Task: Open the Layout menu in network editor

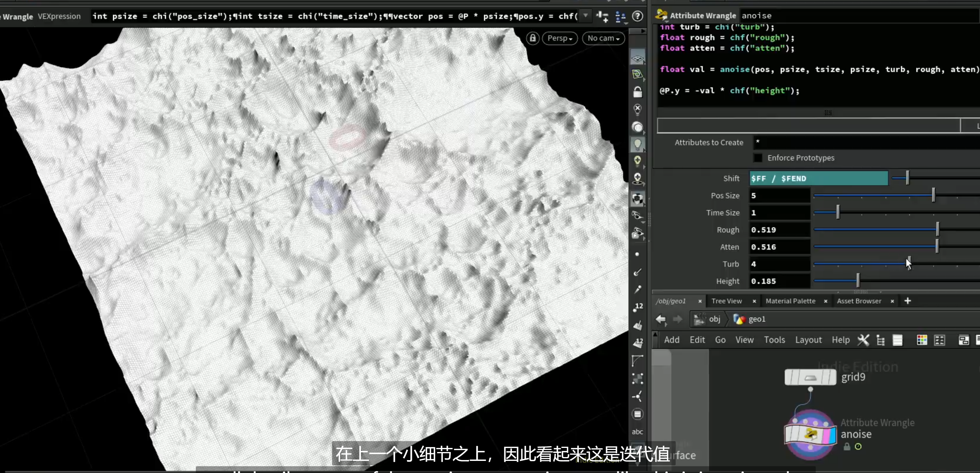Action: click(808, 340)
